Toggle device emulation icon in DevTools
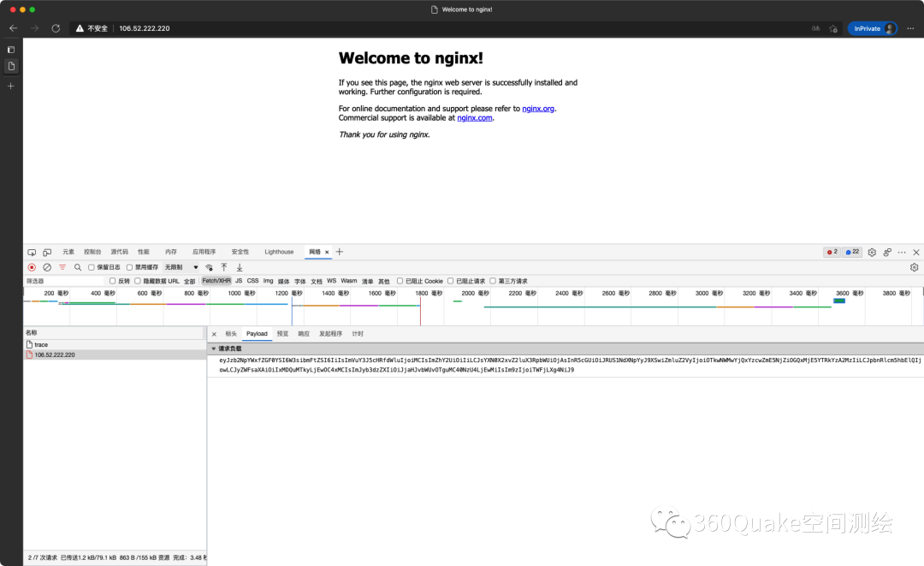This screenshot has width=924, height=566. tap(47, 253)
